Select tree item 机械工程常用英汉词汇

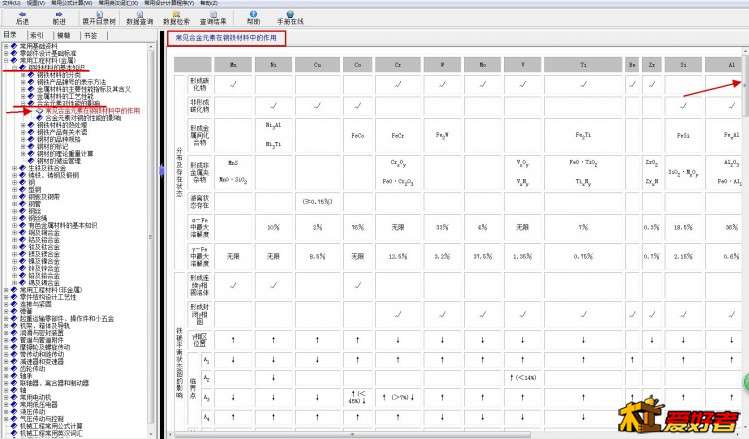(51, 433)
